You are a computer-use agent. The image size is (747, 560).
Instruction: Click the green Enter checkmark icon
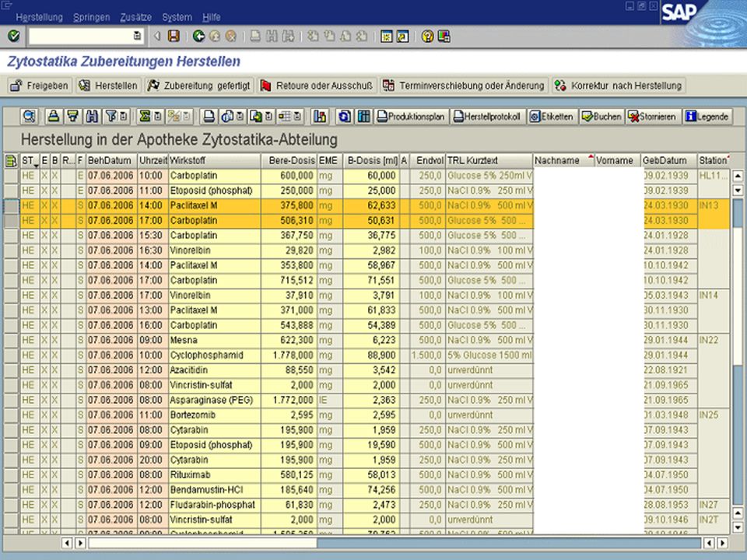(x=13, y=37)
